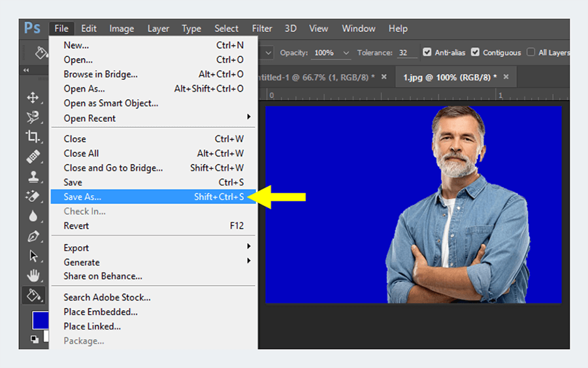Expand the Generate submenu
Viewport: 588px width, 368px height.
click(x=249, y=261)
